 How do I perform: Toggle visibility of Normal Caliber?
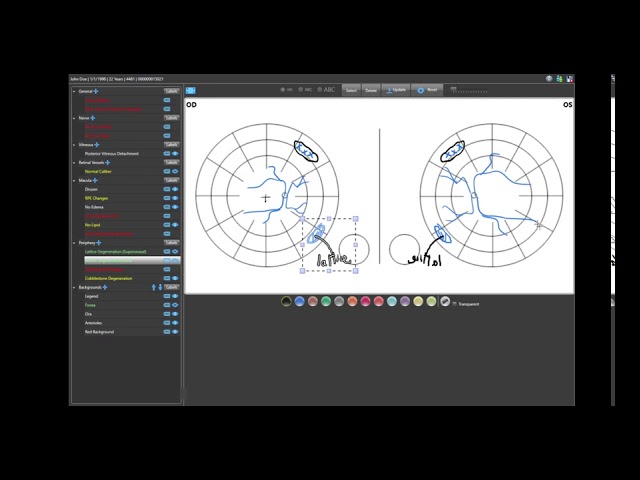click(x=175, y=171)
